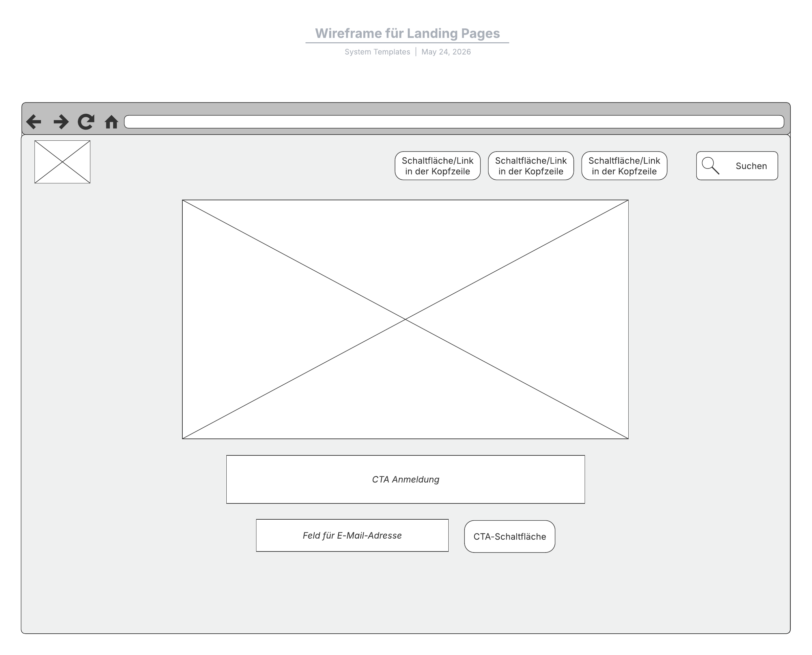Click the CTA-Schaltfläche button

(510, 537)
